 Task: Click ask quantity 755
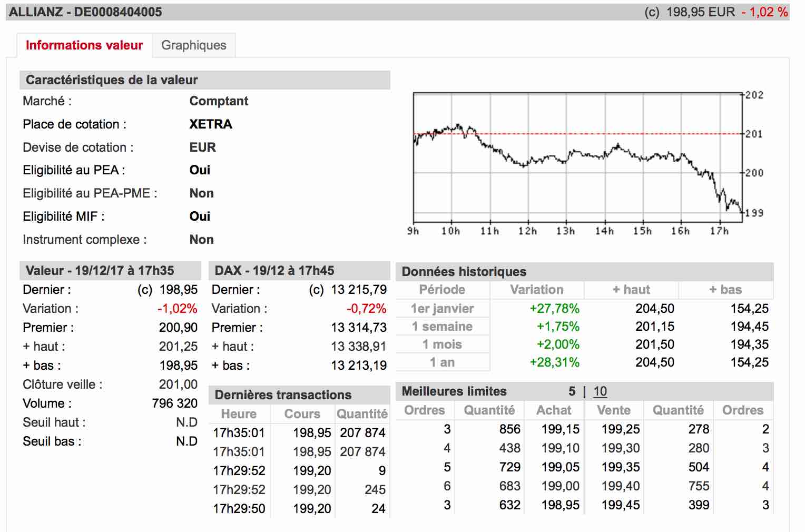pos(699,486)
